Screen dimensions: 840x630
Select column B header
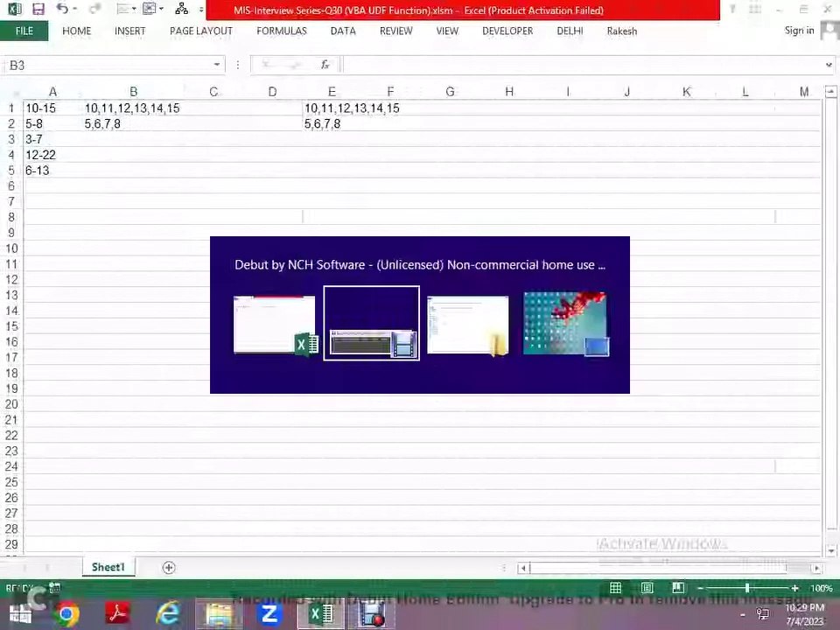[x=133, y=92]
